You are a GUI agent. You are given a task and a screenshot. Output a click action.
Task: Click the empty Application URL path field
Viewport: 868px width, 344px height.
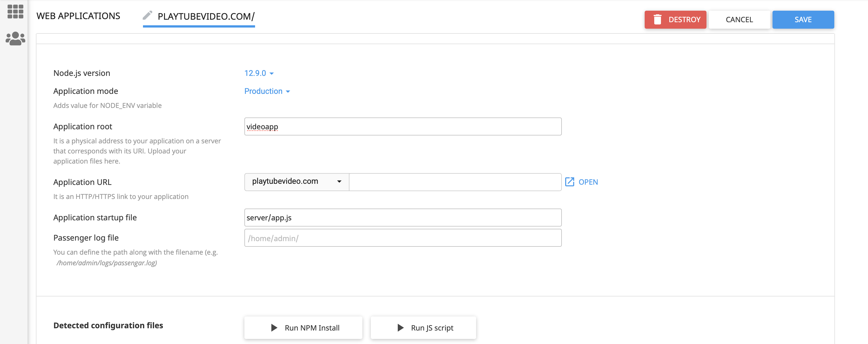pyautogui.click(x=455, y=182)
